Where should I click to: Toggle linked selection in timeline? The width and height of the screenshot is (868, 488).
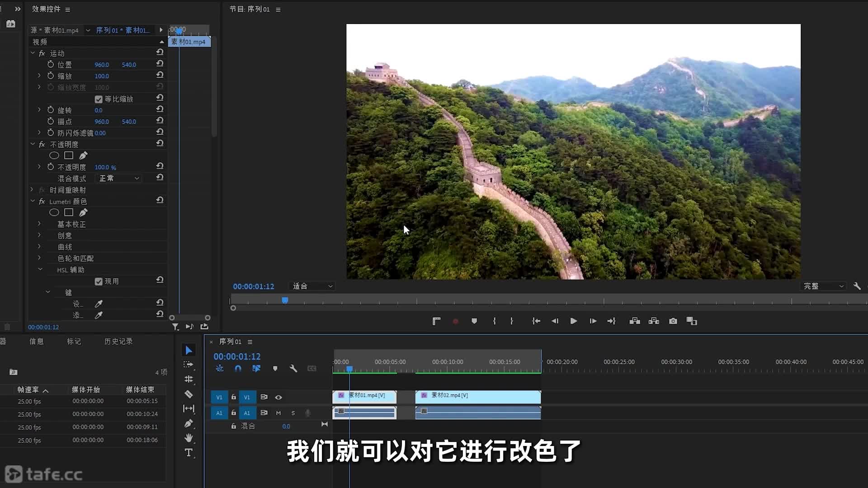pyautogui.click(x=256, y=369)
